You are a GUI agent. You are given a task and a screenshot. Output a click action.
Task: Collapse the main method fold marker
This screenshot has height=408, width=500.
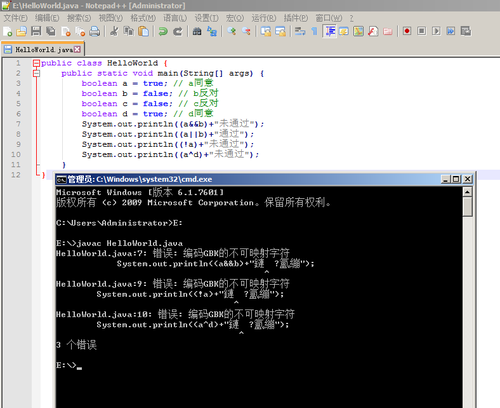pos(36,73)
